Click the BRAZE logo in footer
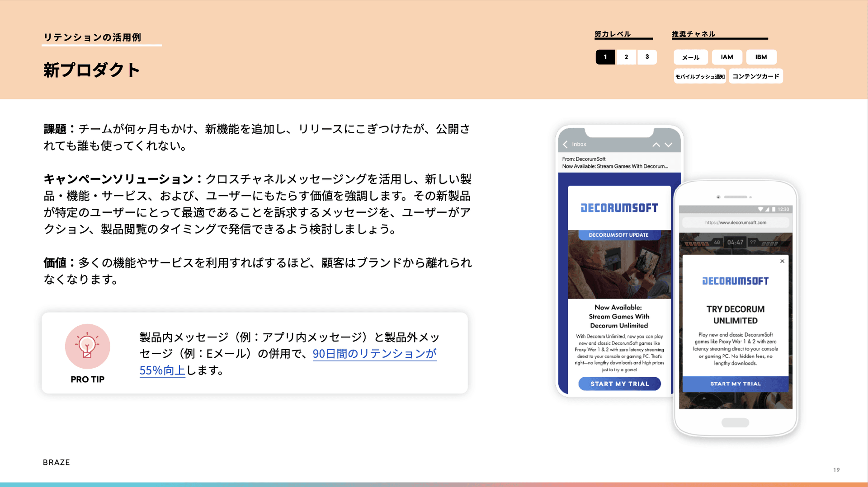This screenshot has width=868, height=487. tap(57, 462)
